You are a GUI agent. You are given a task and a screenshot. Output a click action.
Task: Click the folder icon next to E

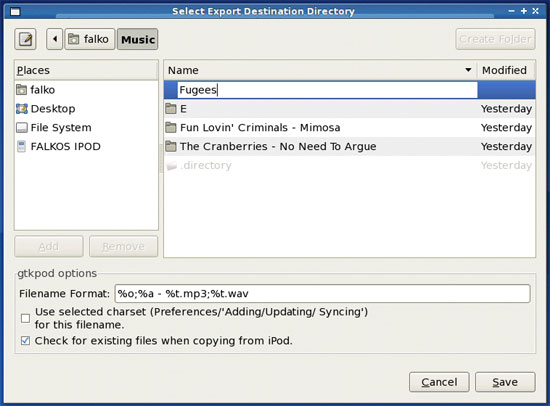(171, 109)
